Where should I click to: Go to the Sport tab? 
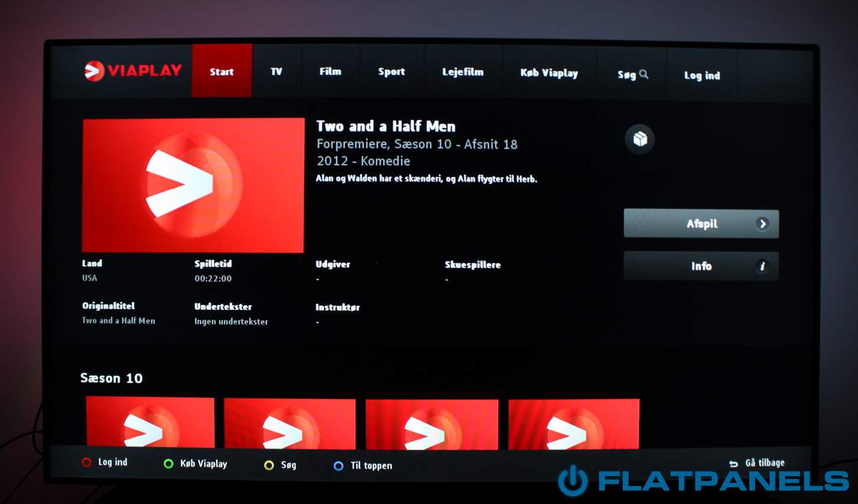pyautogui.click(x=392, y=71)
